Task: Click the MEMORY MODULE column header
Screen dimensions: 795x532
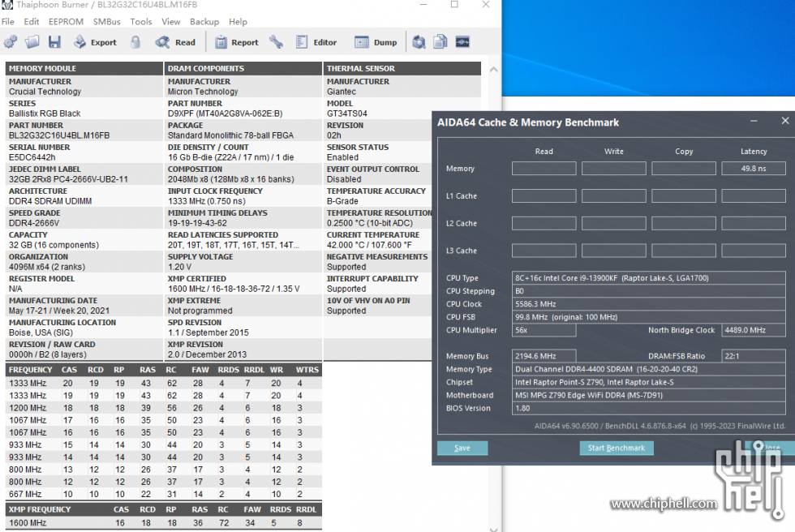Action: pos(84,68)
